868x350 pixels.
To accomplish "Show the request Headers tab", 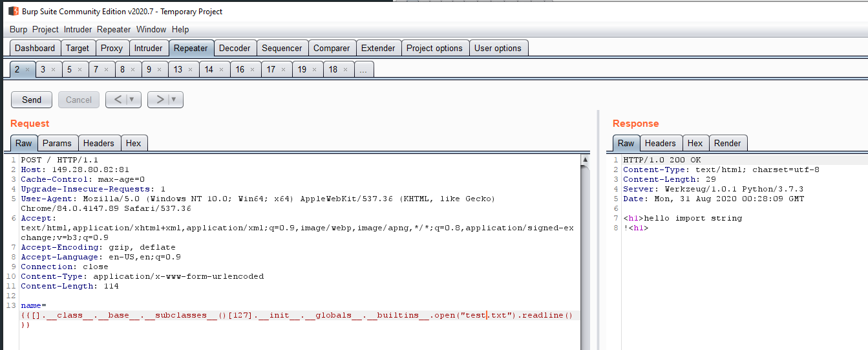I will pyautogui.click(x=99, y=143).
